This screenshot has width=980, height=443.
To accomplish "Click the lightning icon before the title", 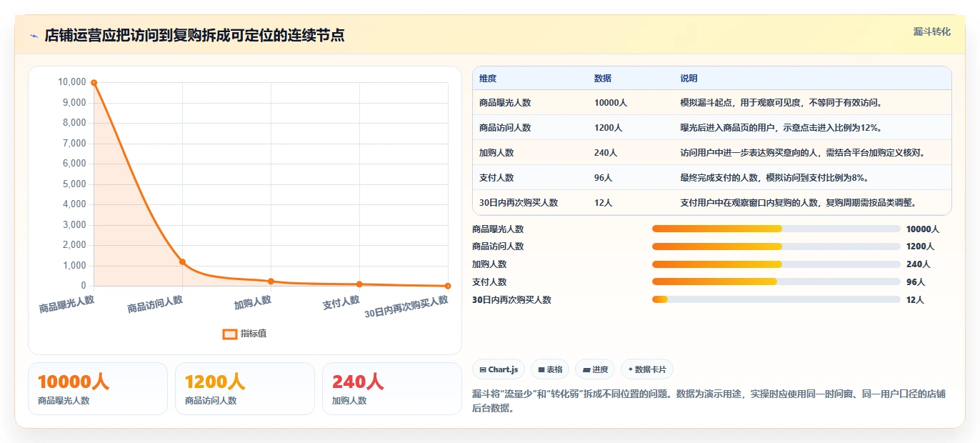I will point(34,36).
